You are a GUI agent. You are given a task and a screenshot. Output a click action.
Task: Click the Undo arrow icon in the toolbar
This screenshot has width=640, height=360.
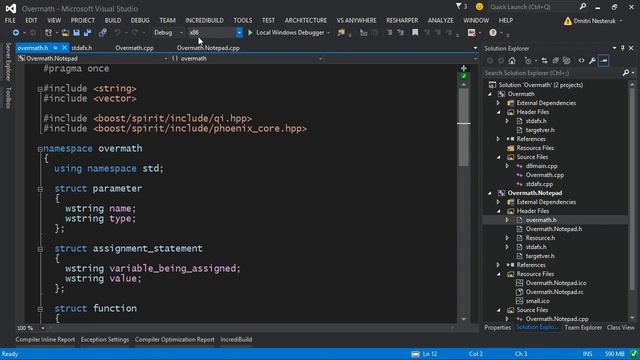coord(118,33)
